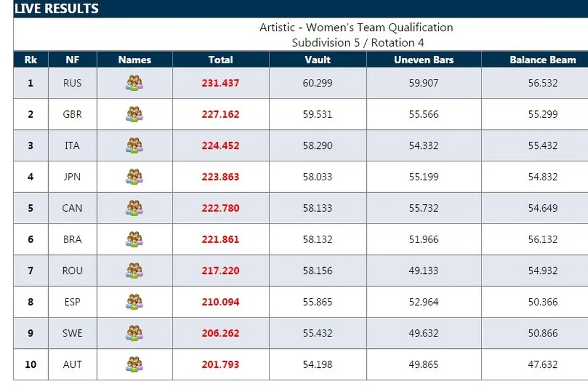Click the Vault column header
This screenshot has height=392, width=588.
click(x=318, y=60)
